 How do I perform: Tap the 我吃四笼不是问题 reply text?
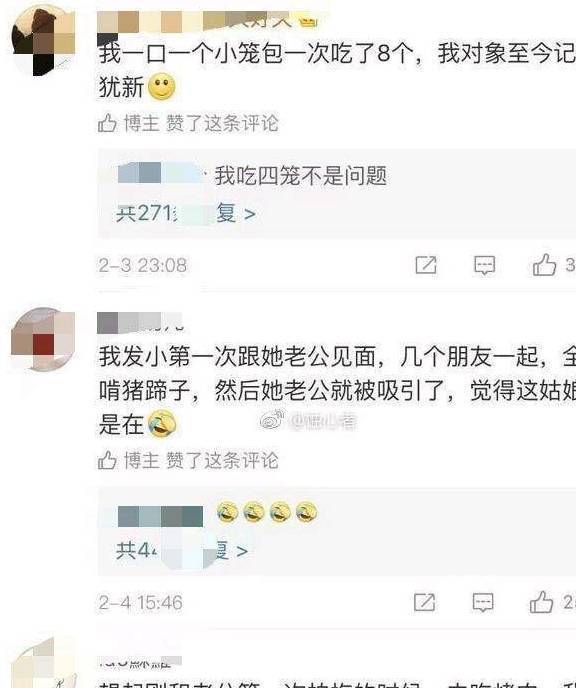pos(301,176)
